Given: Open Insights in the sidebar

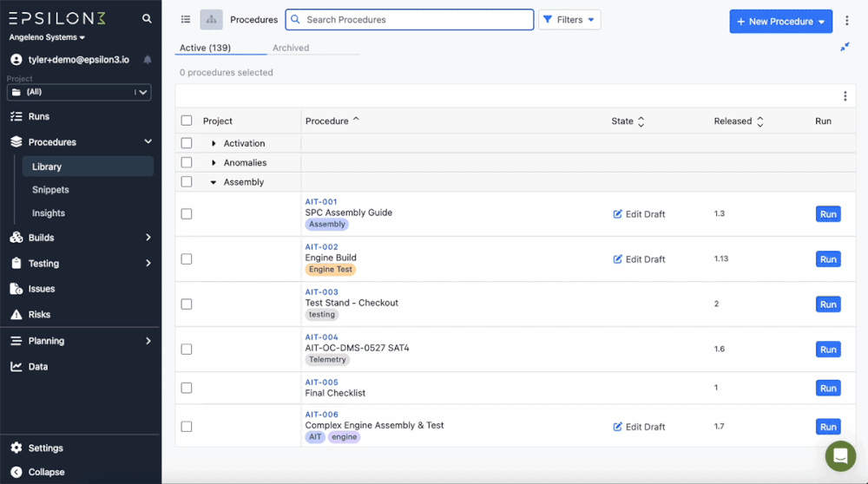Looking at the screenshot, I should point(49,213).
